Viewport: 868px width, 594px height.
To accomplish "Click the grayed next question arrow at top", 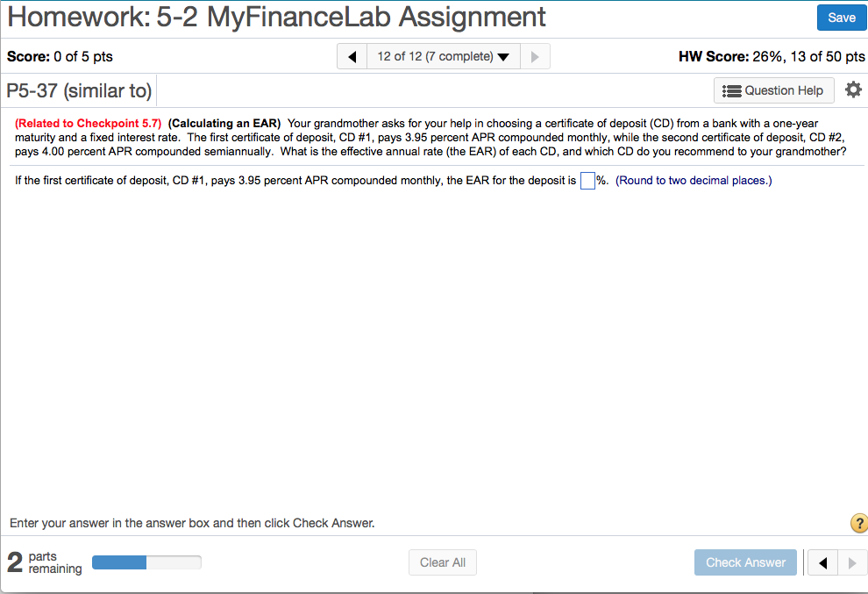I will point(535,55).
